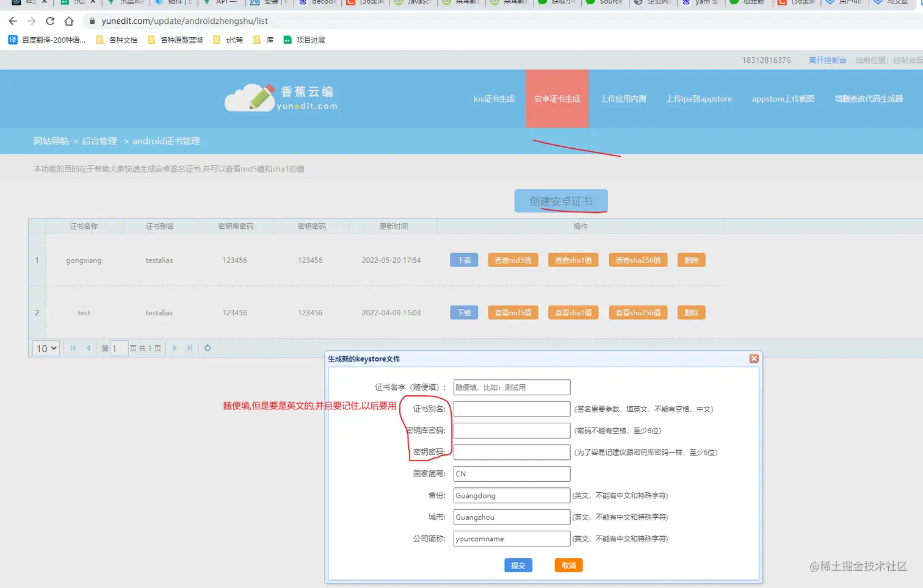This screenshot has width=923, height=588.
Task: Select the gongxiang certificate name cell
Action: 84,260
